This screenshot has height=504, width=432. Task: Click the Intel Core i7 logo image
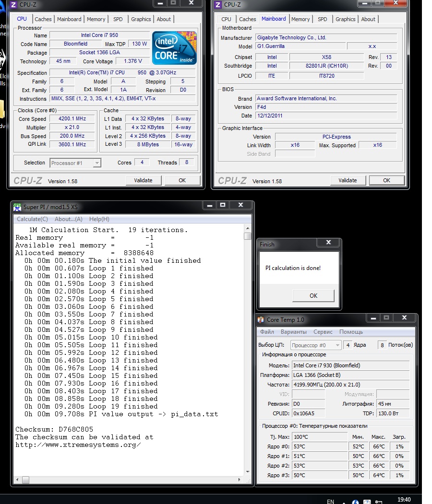pos(174,48)
